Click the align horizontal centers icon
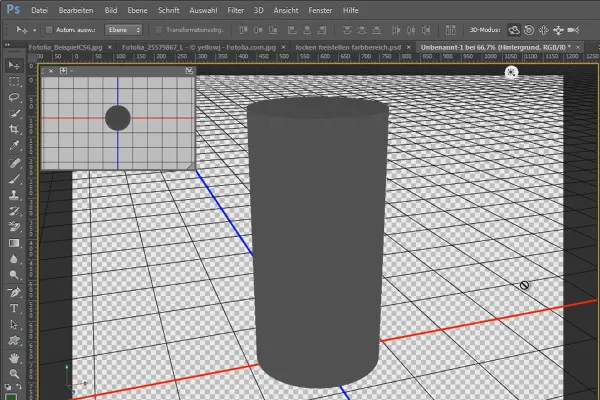This screenshot has width=600, height=400. pos(307,30)
